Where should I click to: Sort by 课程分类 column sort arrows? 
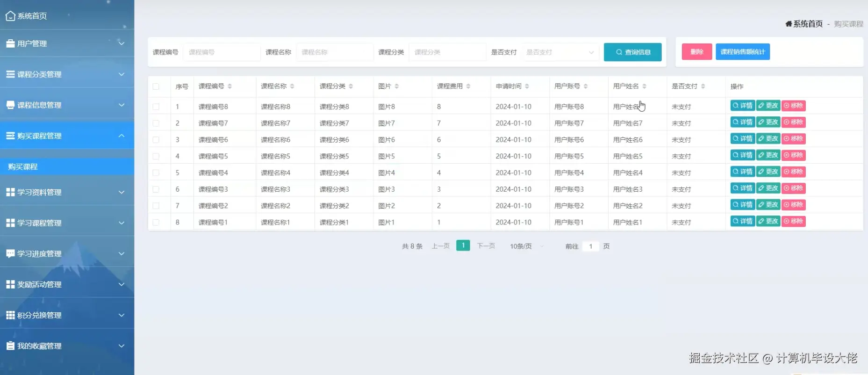(x=351, y=87)
